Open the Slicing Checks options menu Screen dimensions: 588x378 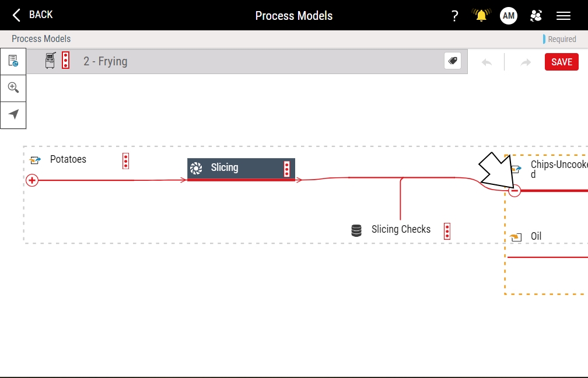[x=447, y=231]
